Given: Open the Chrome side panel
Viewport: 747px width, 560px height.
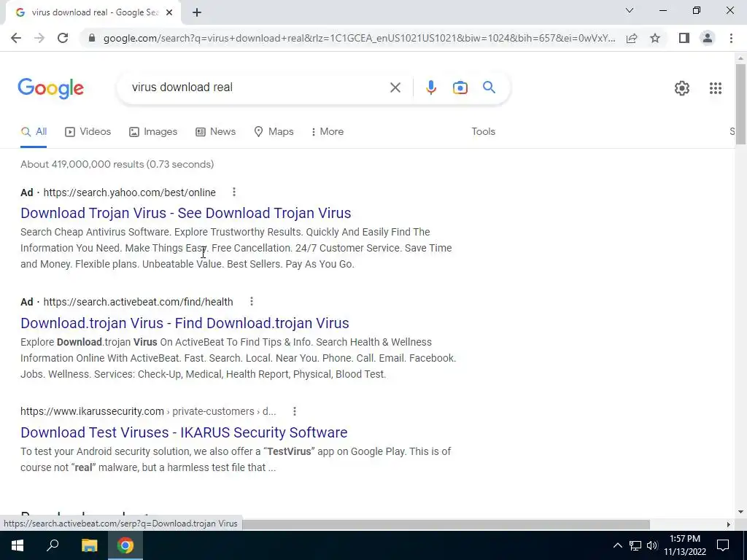Looking at the screenshot, I should click(684, 38).
